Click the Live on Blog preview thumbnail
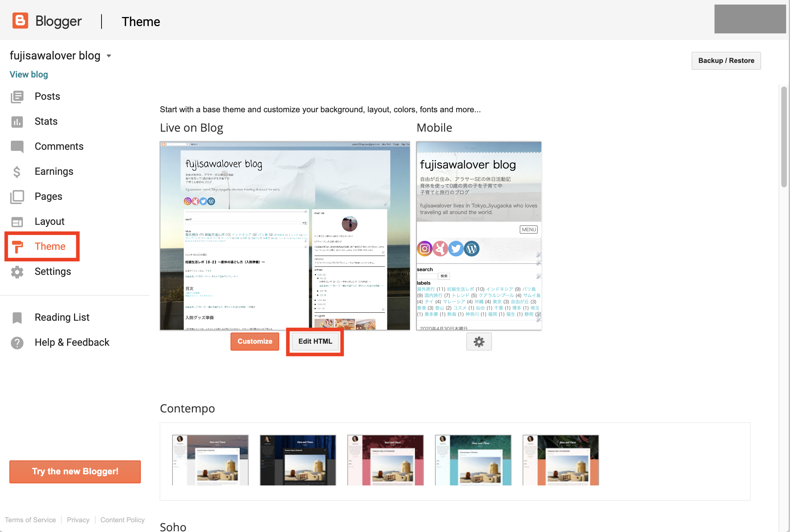This screenshot has height=532, width=790. (285, 236)
